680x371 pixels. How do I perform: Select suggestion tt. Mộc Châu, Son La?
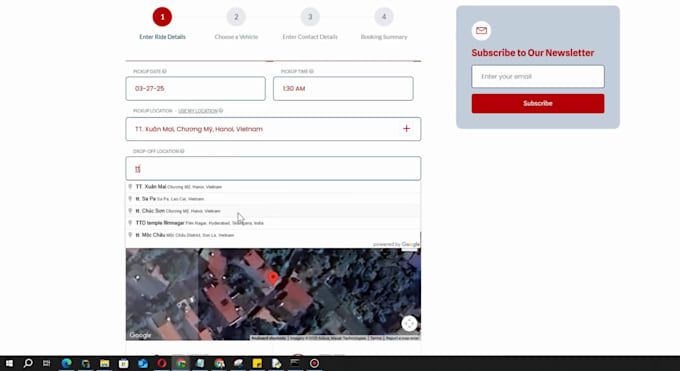[273, 235]
